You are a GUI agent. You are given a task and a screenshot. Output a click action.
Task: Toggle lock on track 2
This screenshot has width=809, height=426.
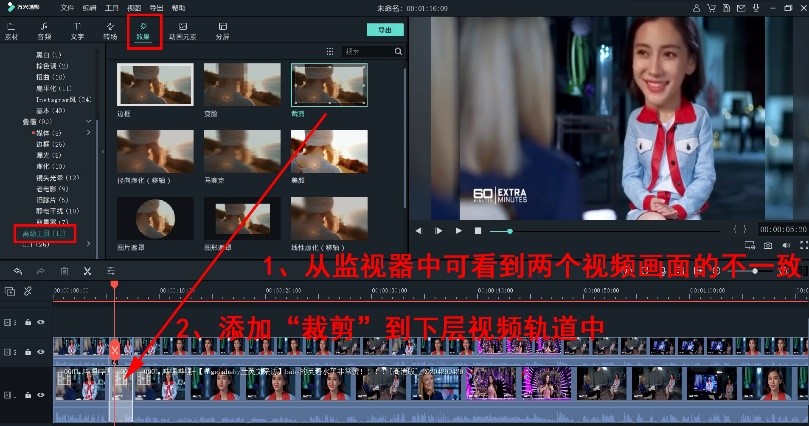28,352
